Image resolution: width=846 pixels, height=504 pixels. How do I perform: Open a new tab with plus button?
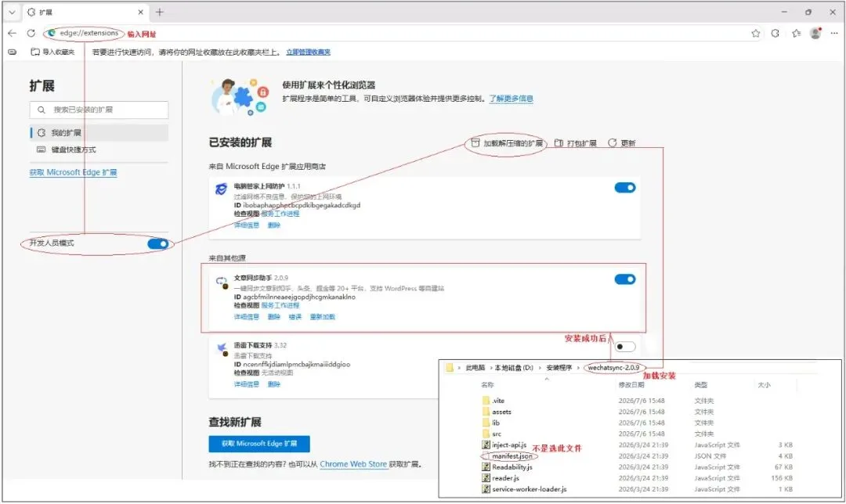[x=160, y=12]
